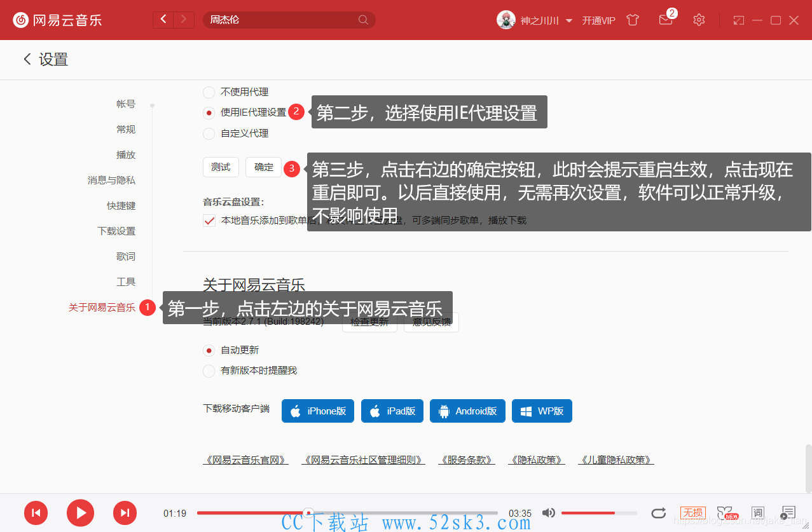Open the 下载设置 settings section

pos(116,231)
